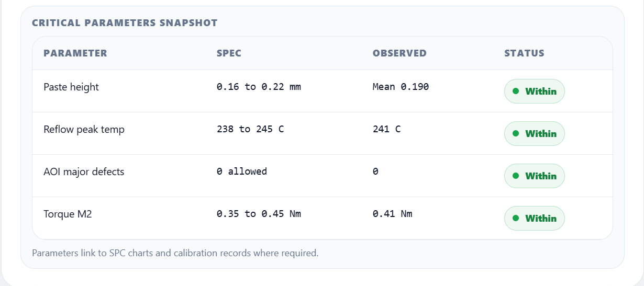
Task: Select the Observed column header
Action: pos(399,53)
